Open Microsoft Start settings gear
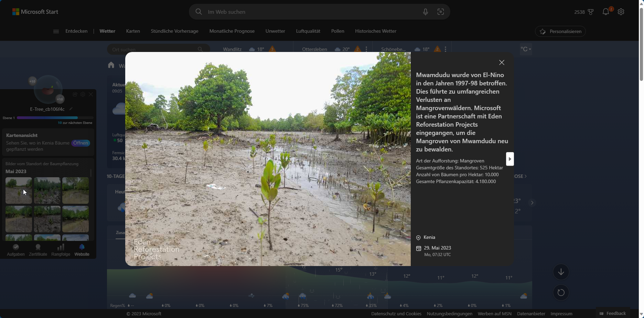The width and height of the screenshot is (644, 318). (621, 12)
